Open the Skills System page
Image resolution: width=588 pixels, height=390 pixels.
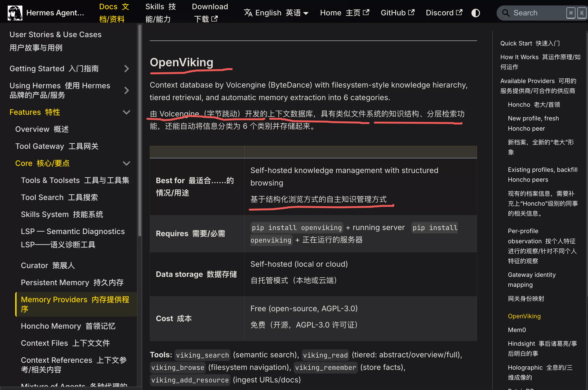point(62,214)
